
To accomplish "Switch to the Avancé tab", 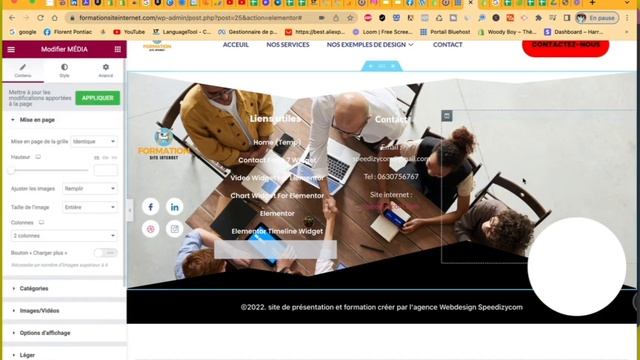I will (x=106, y=71).
